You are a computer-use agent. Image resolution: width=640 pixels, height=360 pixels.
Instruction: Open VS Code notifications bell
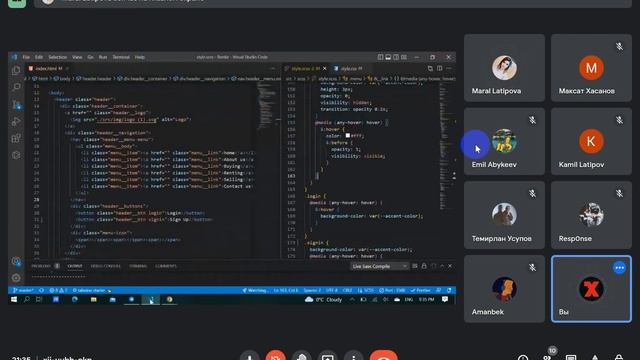(449, 290)
